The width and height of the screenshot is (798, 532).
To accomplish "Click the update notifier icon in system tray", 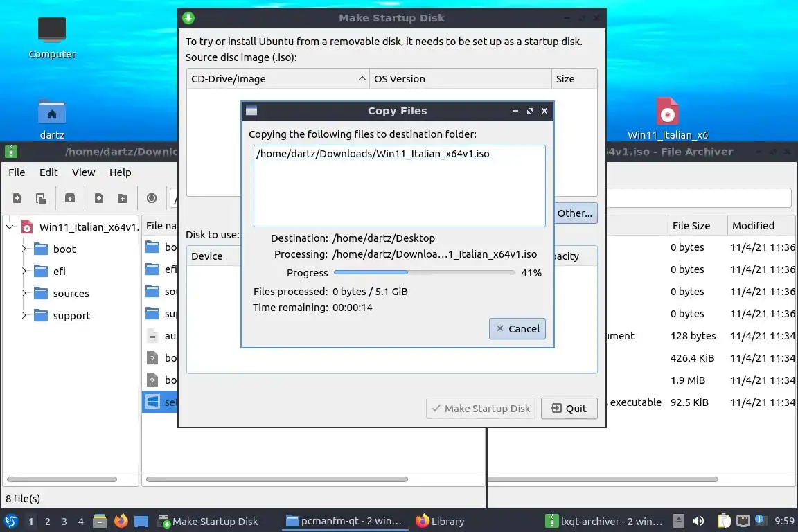I will (x=759, y=520).
